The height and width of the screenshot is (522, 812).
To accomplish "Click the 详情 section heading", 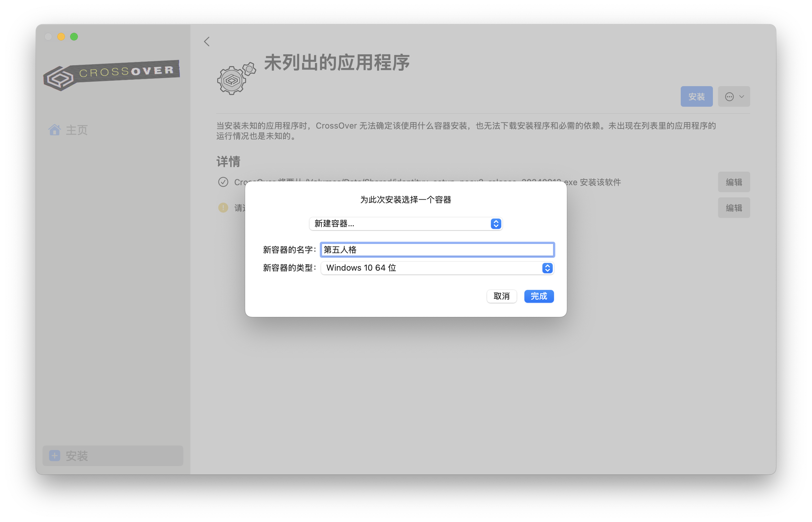I will [228, 162].
